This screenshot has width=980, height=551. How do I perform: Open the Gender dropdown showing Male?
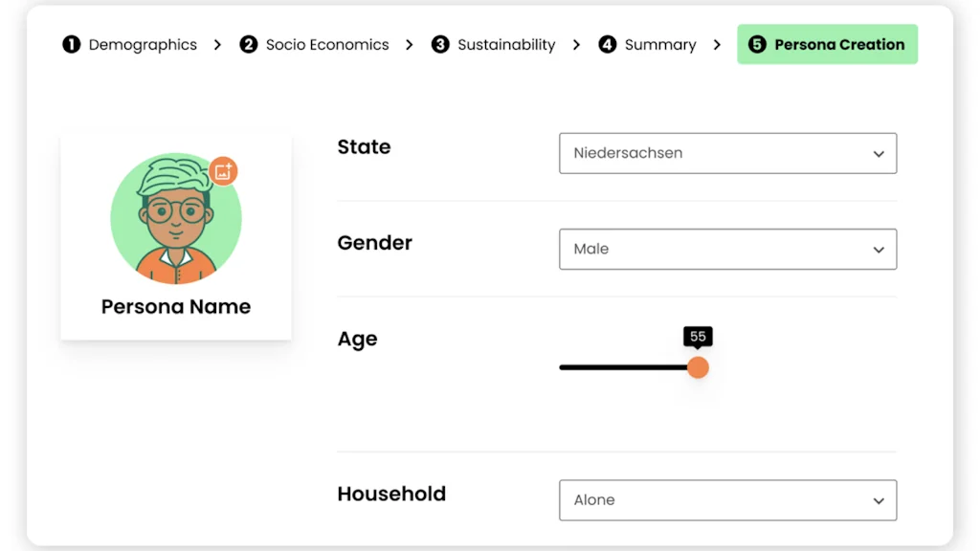[x=727, y=249]
